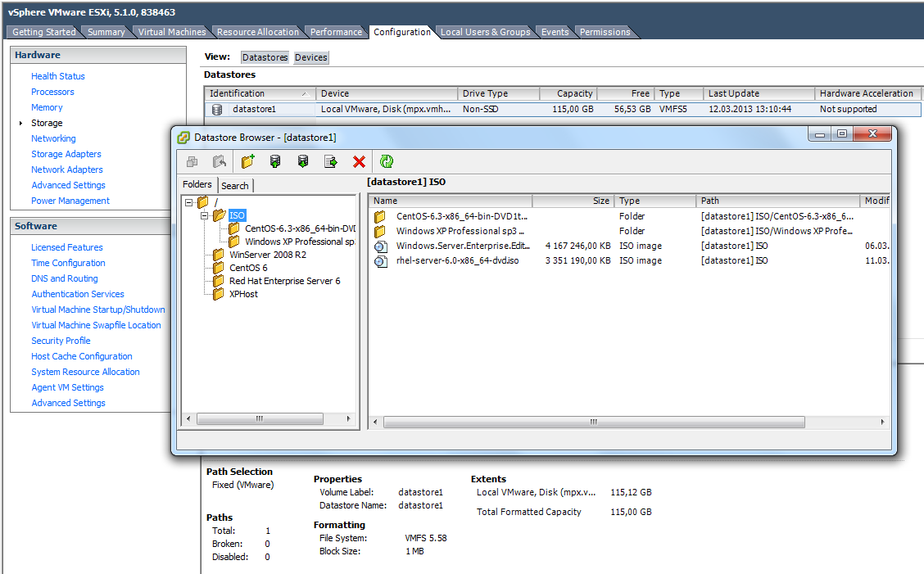Go to the Resource Allocation tab
Viewport: 924px width, 574px height.
pos(257,32)
